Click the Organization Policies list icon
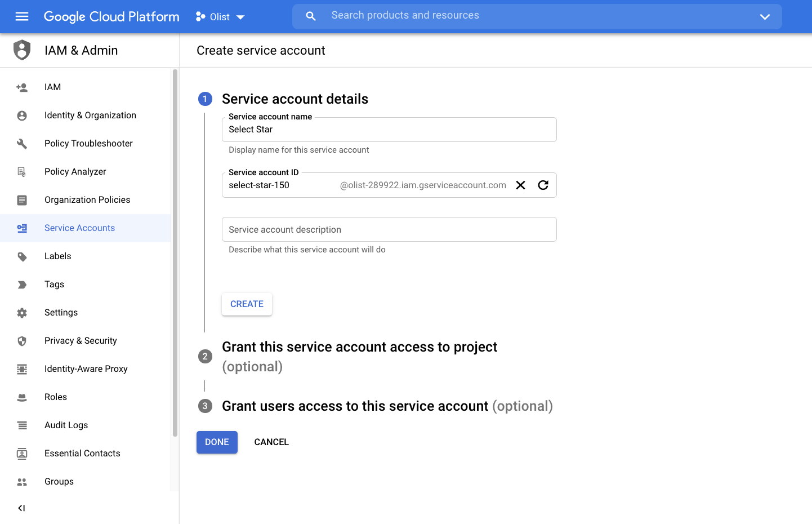 coord(22,200)
